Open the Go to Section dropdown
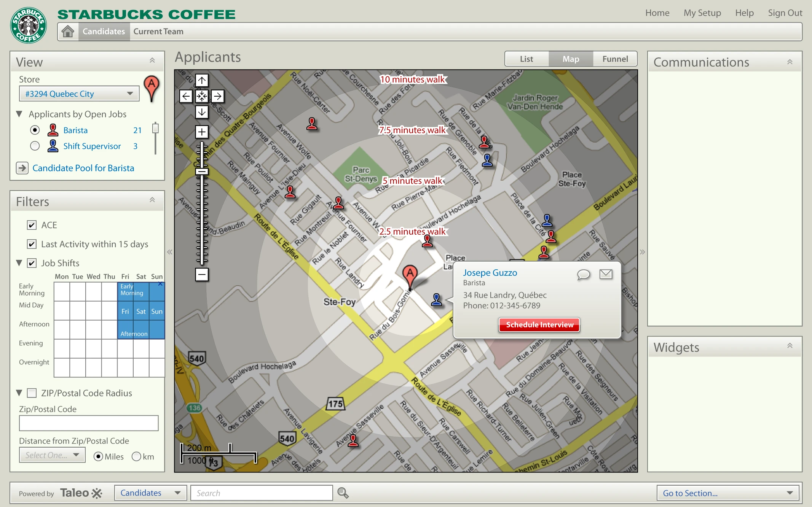The width and height of the screenshot is (812, 507). [728, 493]
